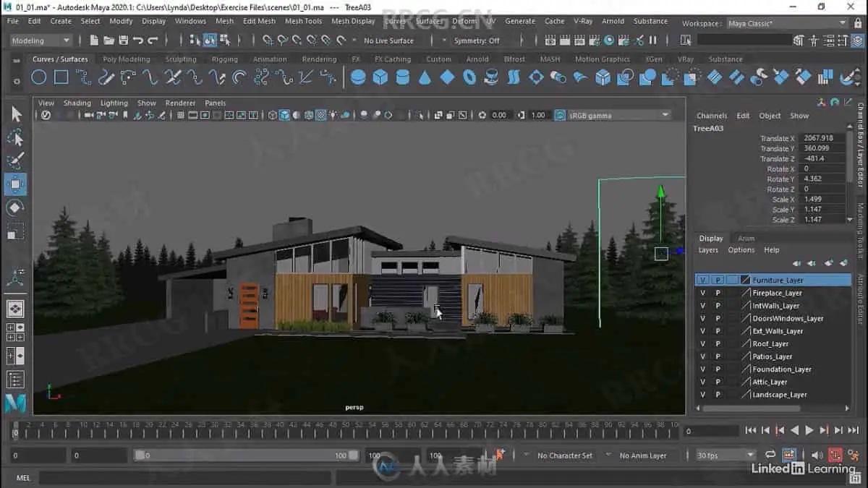Viewport: 868px width, 488px height.
Task: Open the Lighting menu in viewport panel
Action: click(114, 103)
